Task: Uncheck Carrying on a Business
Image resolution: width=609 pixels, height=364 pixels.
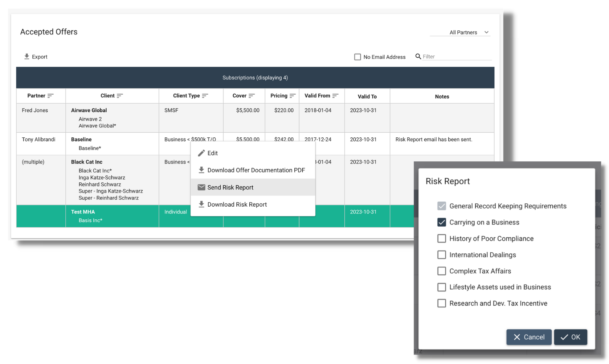Action: coord(441,222)
